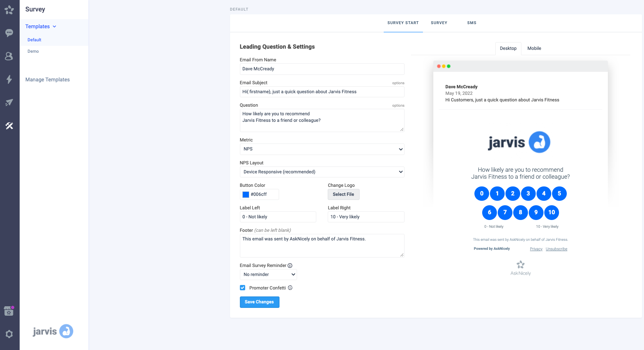Switch to the Survey Start tab
The height and width of the screenshot is (350, 644).
[x=403, y=23]
